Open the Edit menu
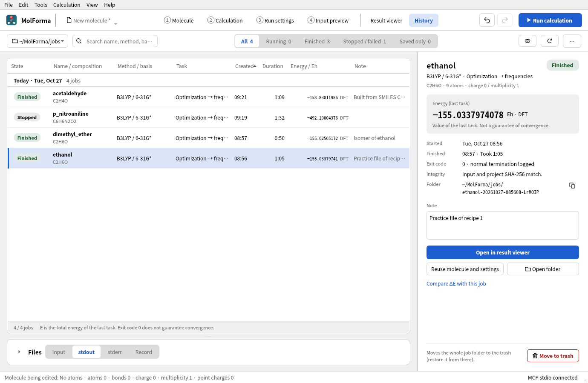 coord(23,5)
